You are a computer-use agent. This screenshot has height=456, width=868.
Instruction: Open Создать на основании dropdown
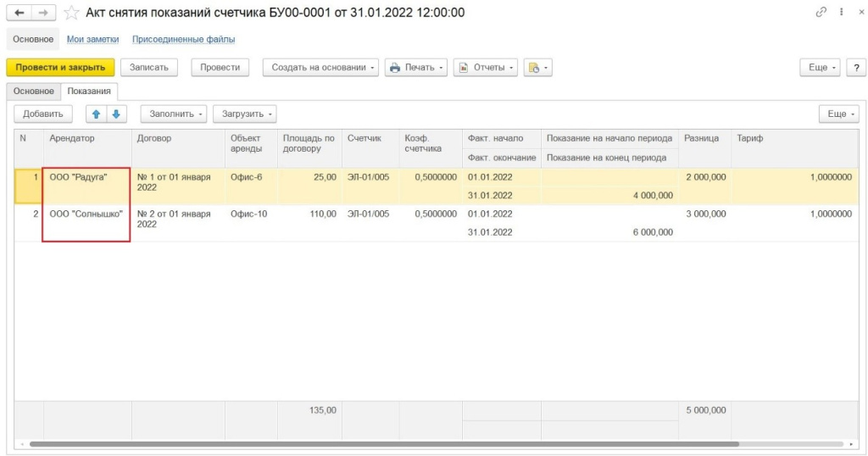point(320,68)
